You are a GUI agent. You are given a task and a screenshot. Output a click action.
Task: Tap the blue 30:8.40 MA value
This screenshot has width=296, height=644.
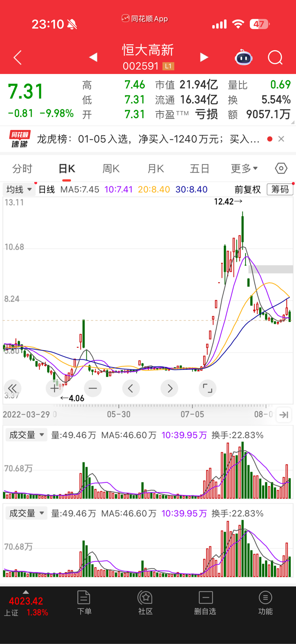192,189
